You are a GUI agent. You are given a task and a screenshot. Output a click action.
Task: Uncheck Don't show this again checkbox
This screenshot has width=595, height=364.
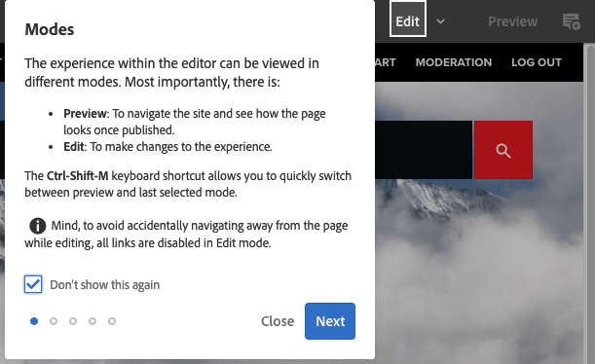(x=33, y=284)
